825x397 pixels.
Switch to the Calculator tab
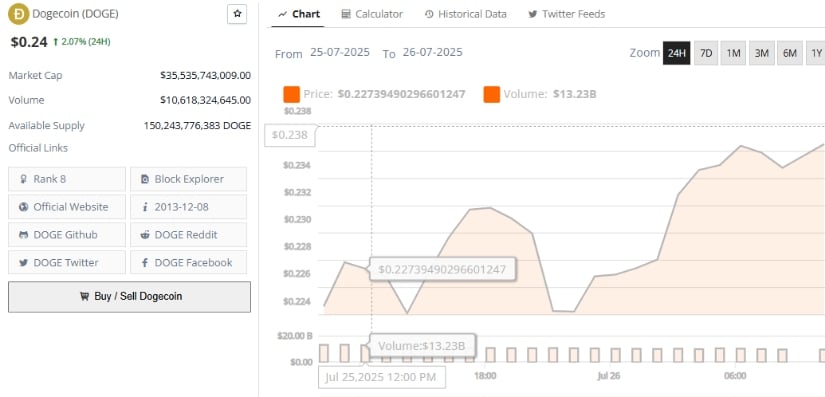[x=372, y=14]
